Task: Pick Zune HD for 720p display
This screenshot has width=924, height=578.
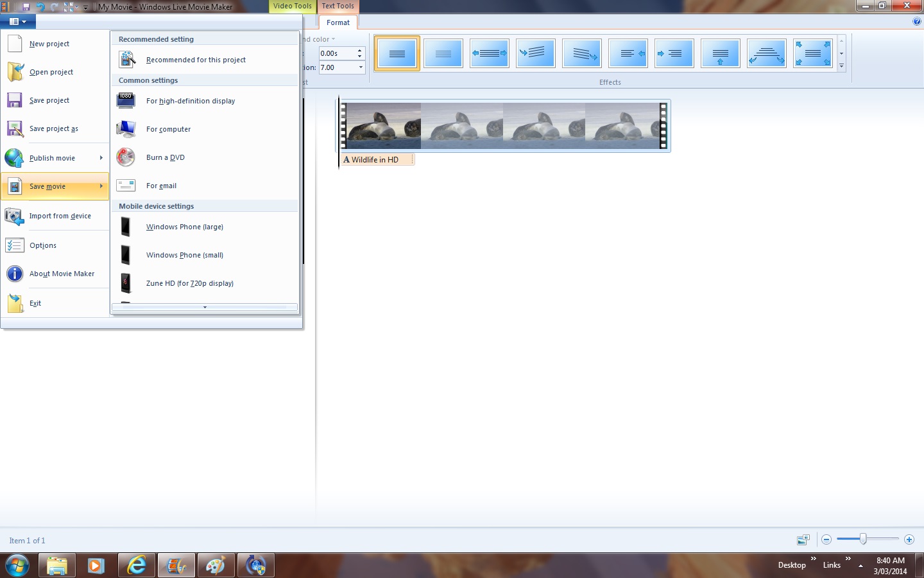Action: [x=189, y=283]
